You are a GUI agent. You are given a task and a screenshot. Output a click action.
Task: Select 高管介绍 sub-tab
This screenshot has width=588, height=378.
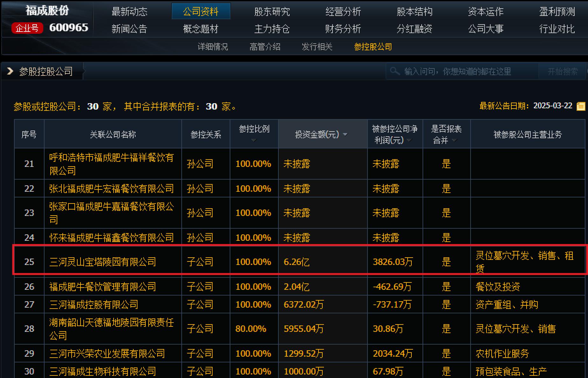[265, 47]
